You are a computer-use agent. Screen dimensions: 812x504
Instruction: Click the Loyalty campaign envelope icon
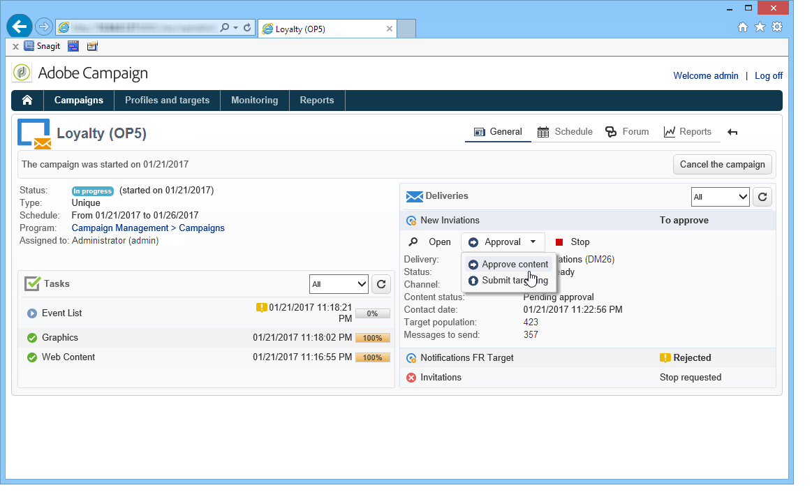[x=34, y=133]
